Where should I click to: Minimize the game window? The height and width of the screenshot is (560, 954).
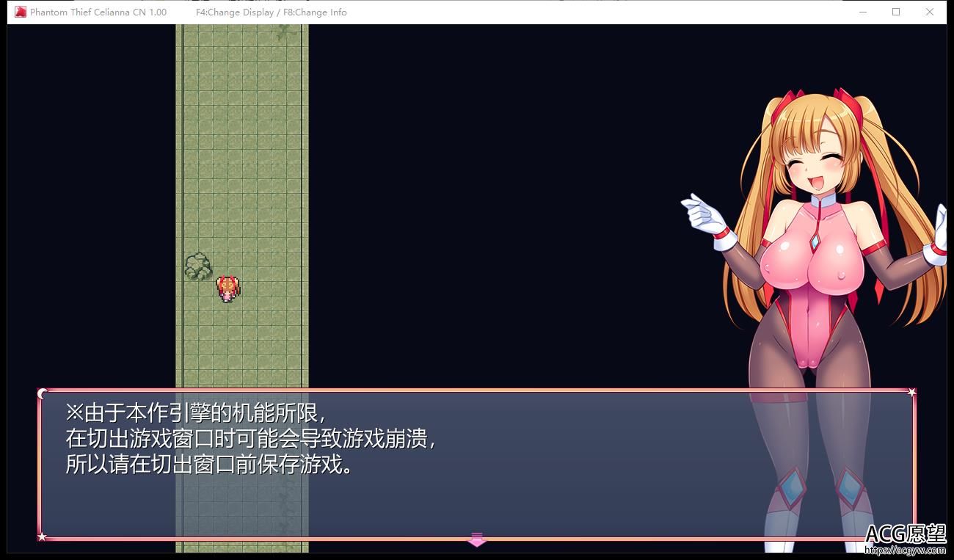coord(863,12)
